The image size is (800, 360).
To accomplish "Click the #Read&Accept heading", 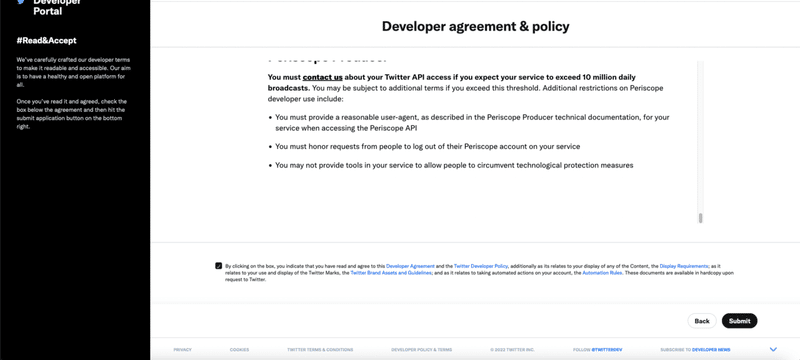I will click(x=46, y=41).
